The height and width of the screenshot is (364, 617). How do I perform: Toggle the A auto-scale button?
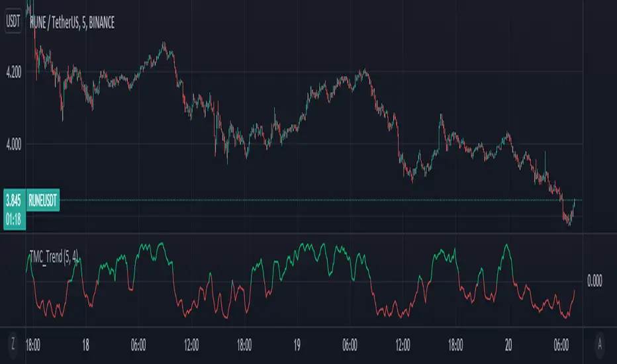pos(600,344)
